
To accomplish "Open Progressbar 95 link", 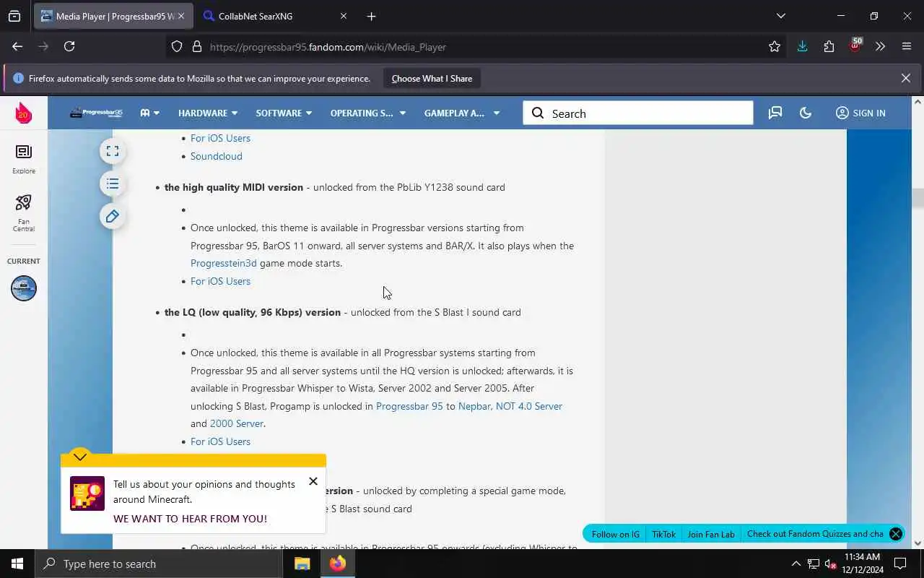I will (x=409, y=406).
